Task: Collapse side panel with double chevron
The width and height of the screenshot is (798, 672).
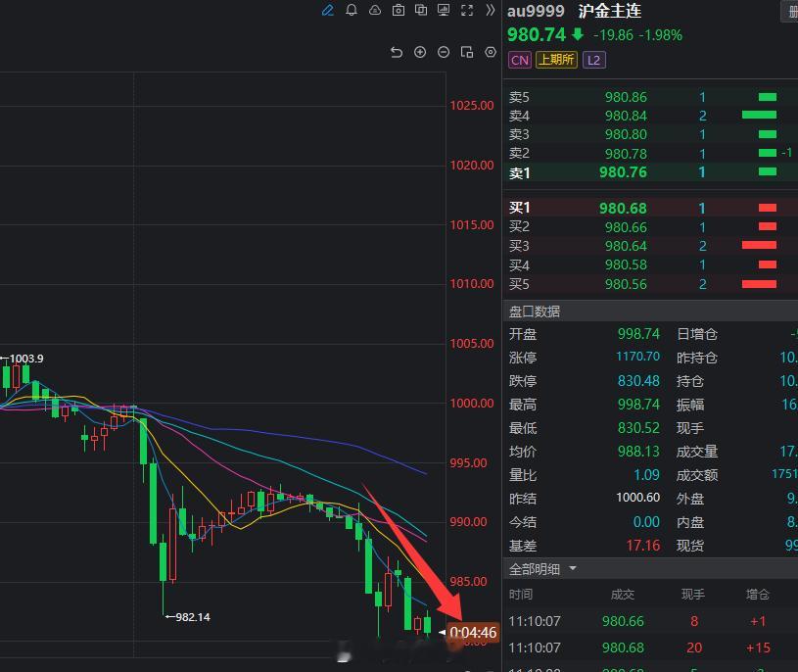Action: point(490,10)
